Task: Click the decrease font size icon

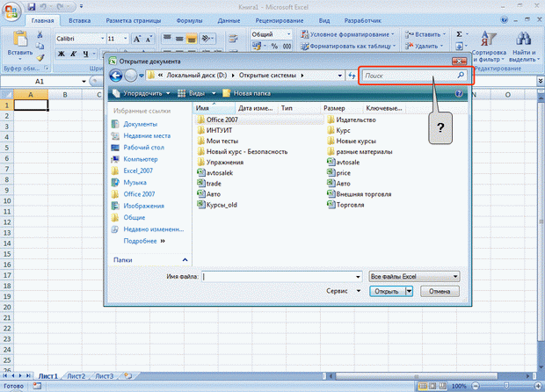Action: click(x=149, y=39)
